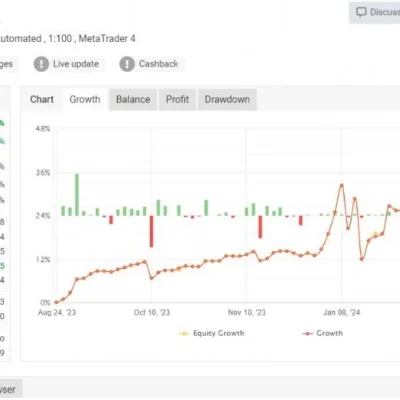
Task: Click the Cashback button label
Action: click(x=159, y=64)
